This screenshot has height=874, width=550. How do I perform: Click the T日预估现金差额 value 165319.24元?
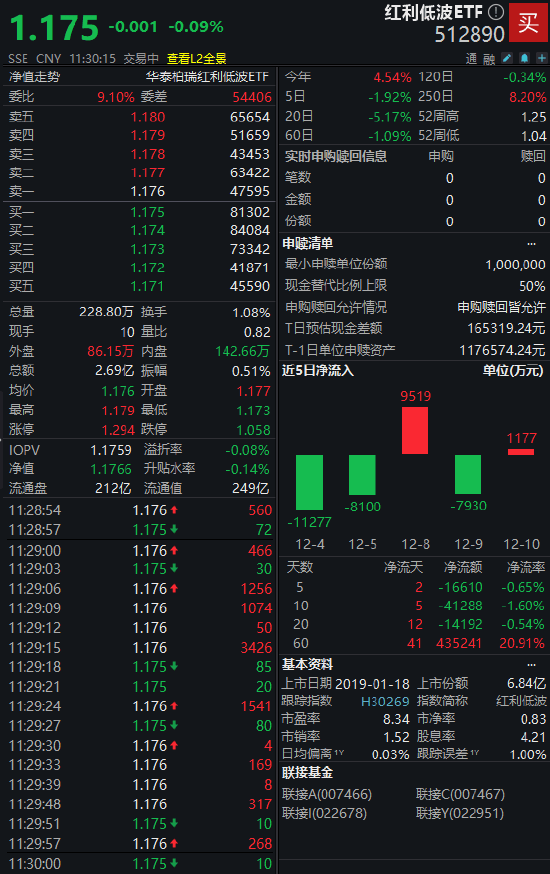point(506,328)
